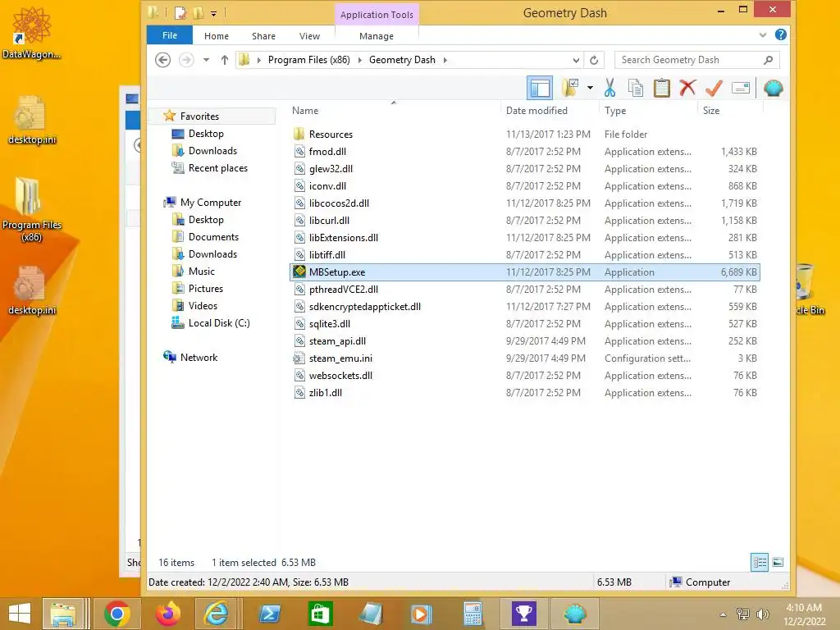Image resolution: width=840 pixels, height=630 pixels.
Task: Open Firefox from taskbar
Action: click(x=167, y=614)
